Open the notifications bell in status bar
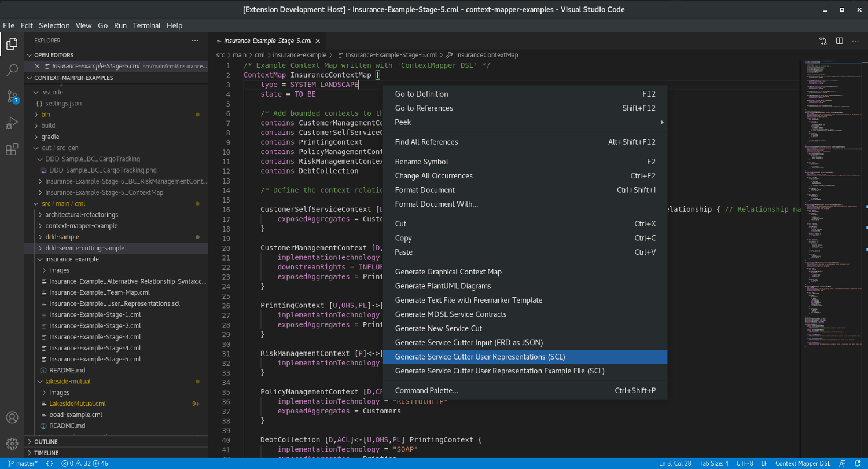868x469 pixels. [x=857, y=463]
